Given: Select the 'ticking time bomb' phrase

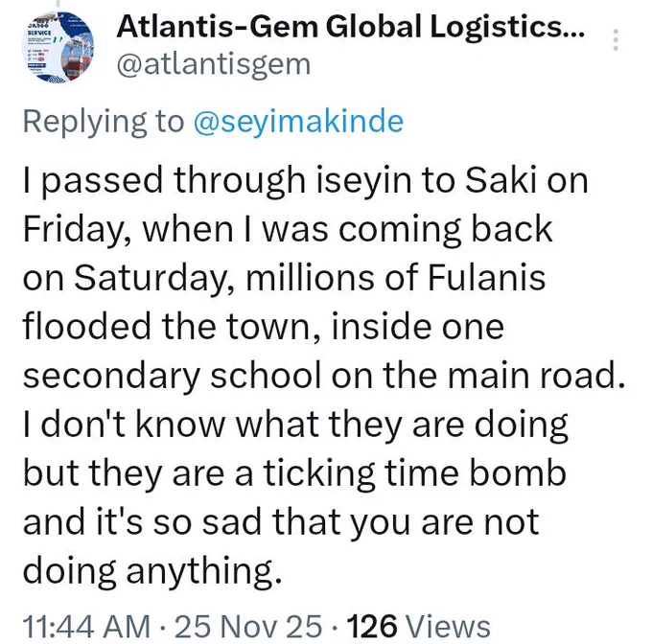Looking at the screenshot, I should click(x=414, y=473).
